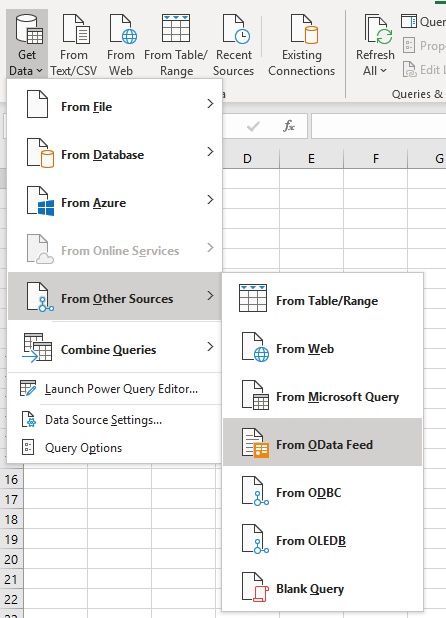Select the From Online Services entry
The image size is (446, 618).
click(x=115, y=248)
